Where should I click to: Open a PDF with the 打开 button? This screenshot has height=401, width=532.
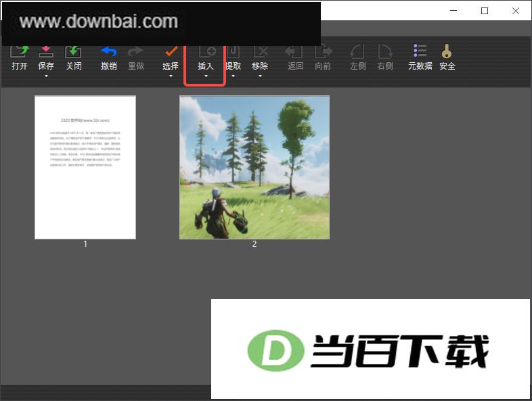20,58
